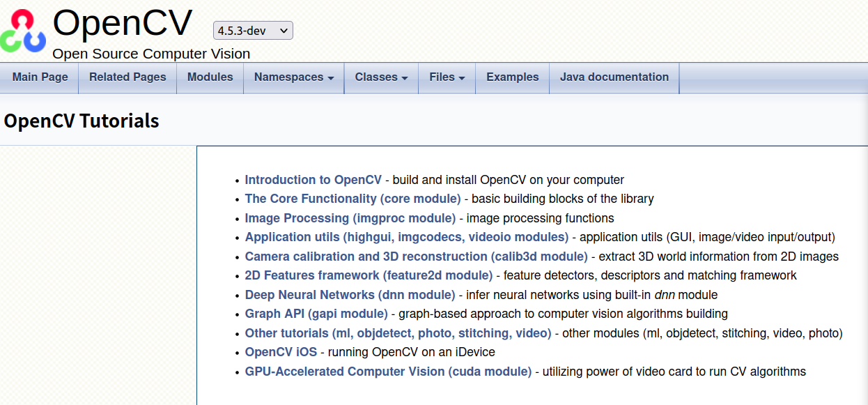Open Application utils (highgui, imgcodecs, videoio) link

tap(407, 237)
